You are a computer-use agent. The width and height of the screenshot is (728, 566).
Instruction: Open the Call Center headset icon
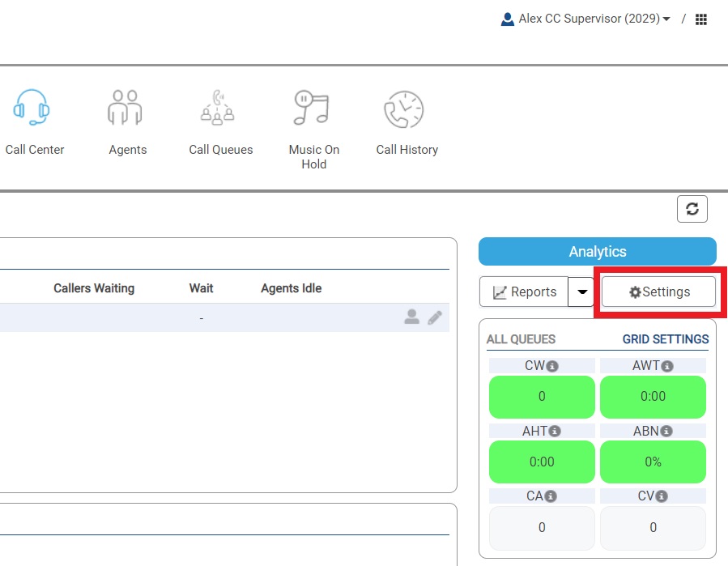tap(32, 108)
